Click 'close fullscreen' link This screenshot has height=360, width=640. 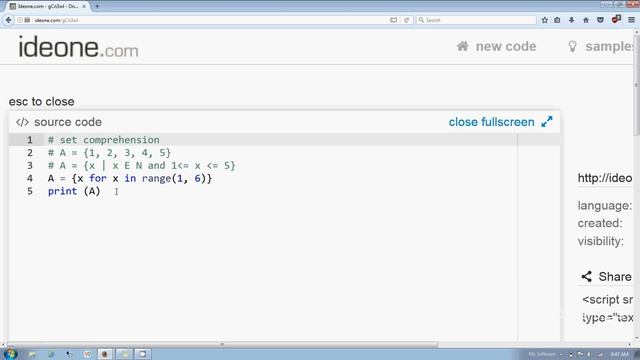(x=491, y=122)
